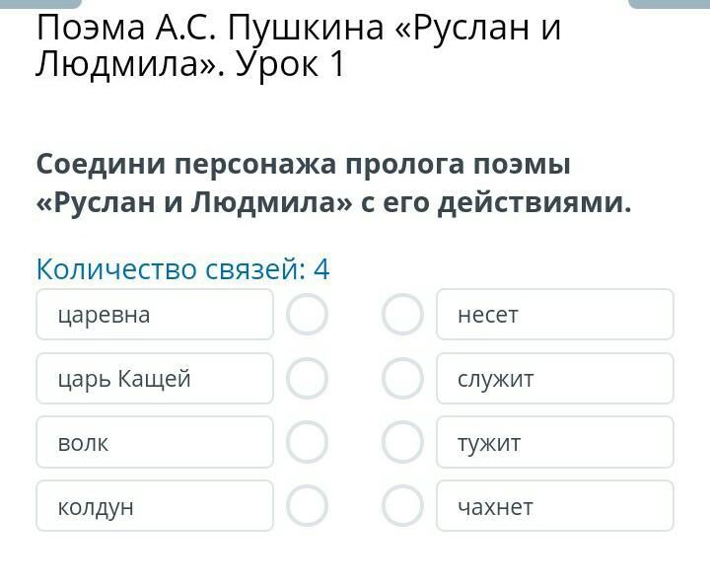Click the Количество связей: 4 label
This screenshot has height=588, width=710.
click(x=182, y=268)
